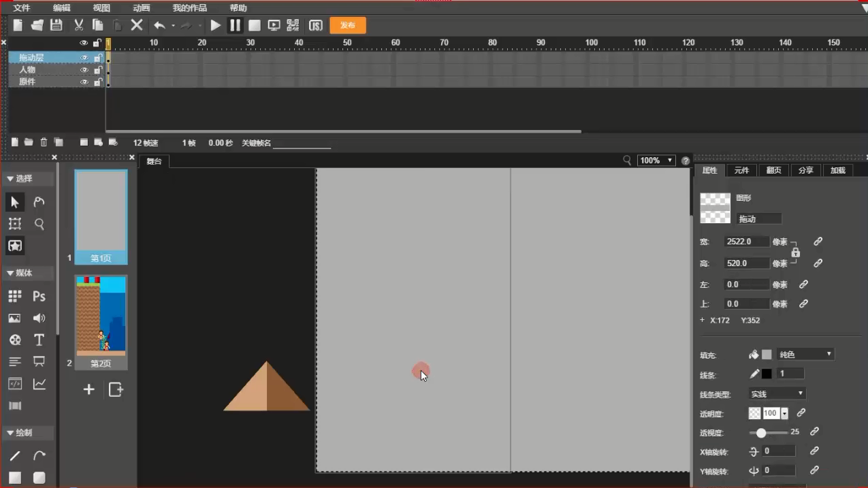Select the image insert tool
868x488 pixels.
tap(15, 319)
